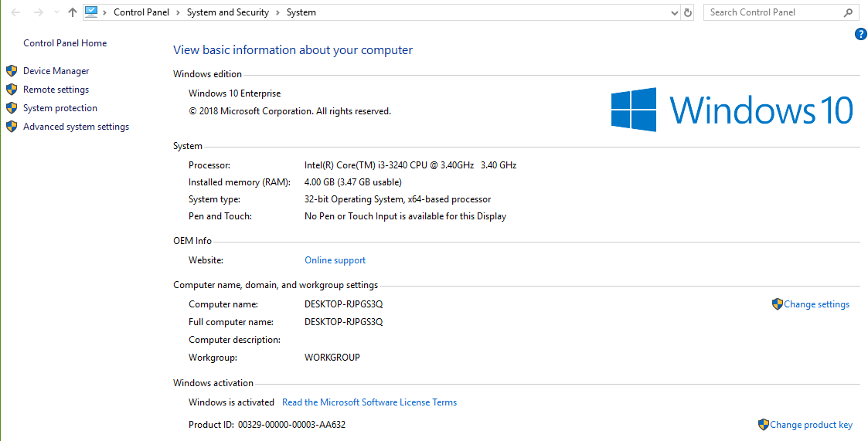
Task: Click the 2018 Microsoft Corporation copyright line
Action: 290,111
